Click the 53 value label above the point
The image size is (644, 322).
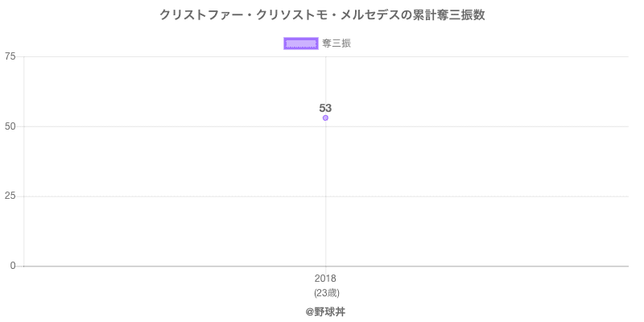325,108
